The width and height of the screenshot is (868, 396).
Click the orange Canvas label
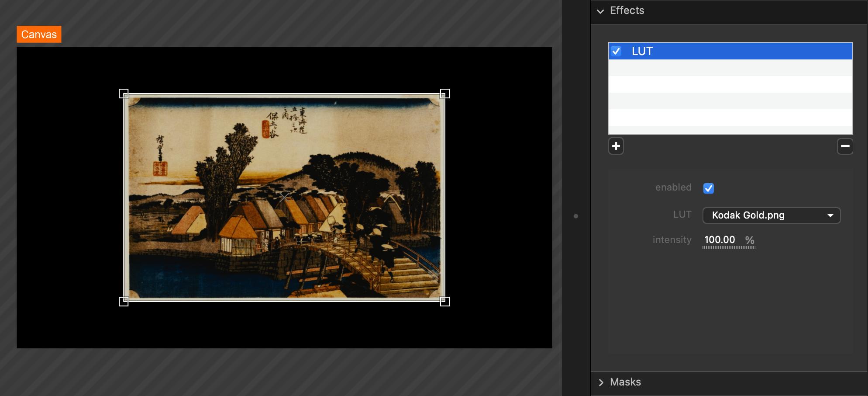(39, 35)
